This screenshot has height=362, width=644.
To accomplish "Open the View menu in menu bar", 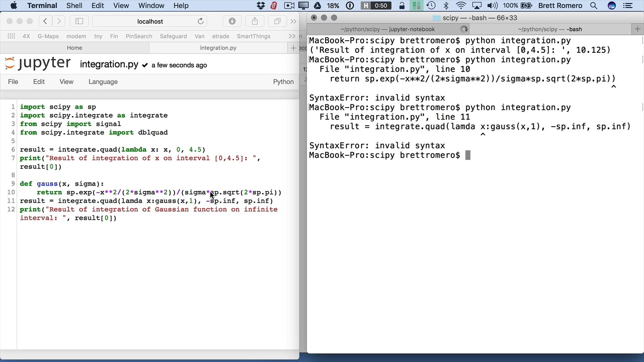I will 121,6.
